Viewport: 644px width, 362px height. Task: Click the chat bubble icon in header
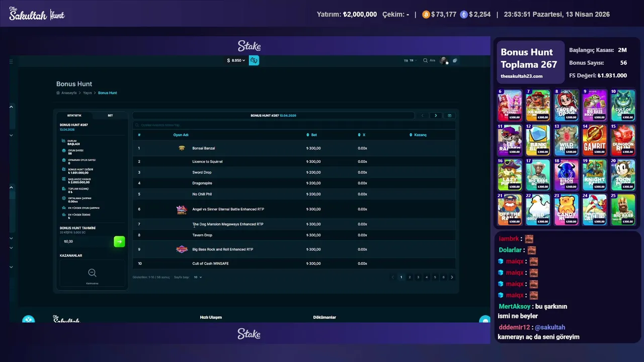pos(455,60)
